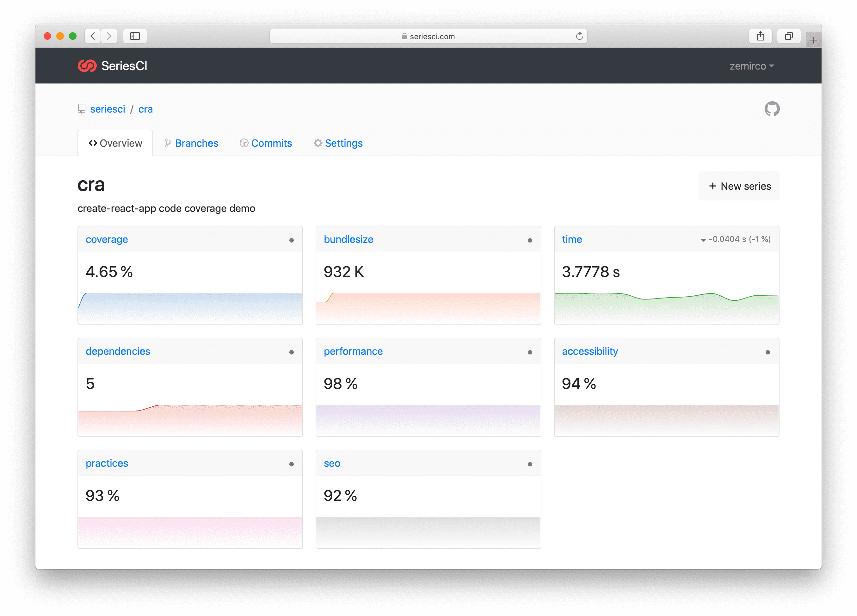Click the dependencies value 5
Viewport: 857px width, 616px height.
click(90, 384)
